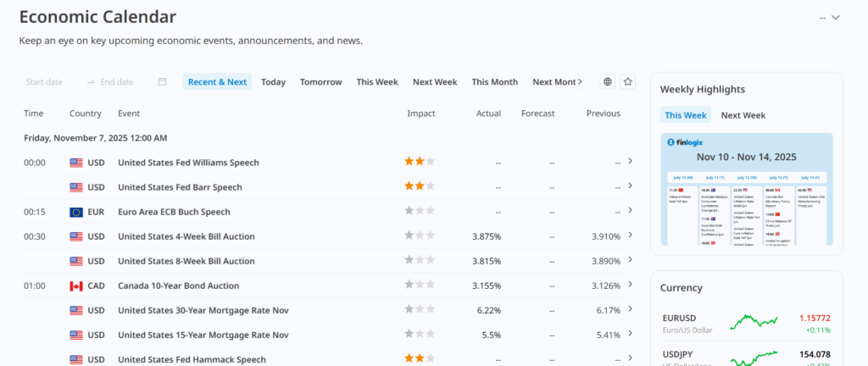Click the Finlogix logo in highlights
Screen dimensions: 868x366
686,142
